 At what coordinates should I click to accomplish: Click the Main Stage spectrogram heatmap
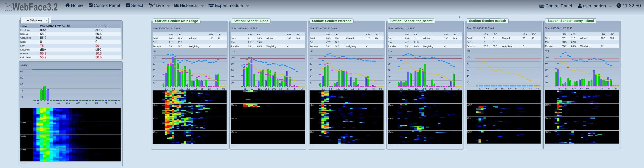[x=189, y=117]
